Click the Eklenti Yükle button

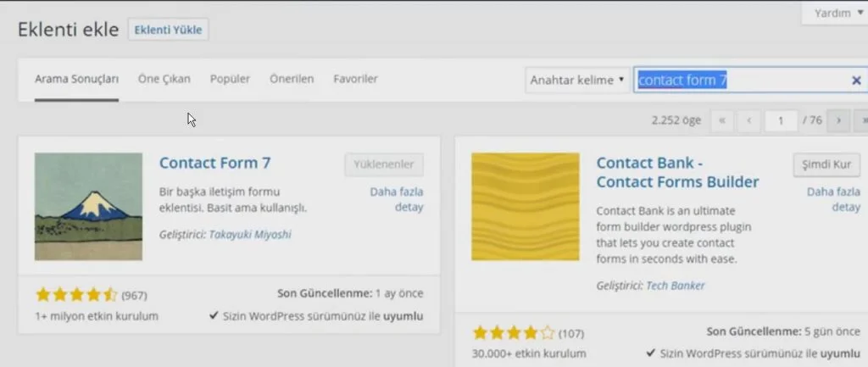(x=169, y=30)
